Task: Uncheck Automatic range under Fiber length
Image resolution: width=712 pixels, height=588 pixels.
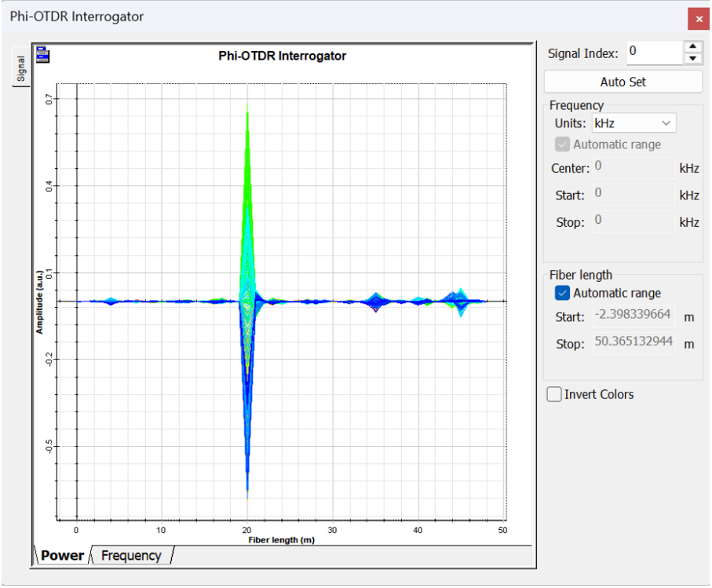Action: point(562,293)
